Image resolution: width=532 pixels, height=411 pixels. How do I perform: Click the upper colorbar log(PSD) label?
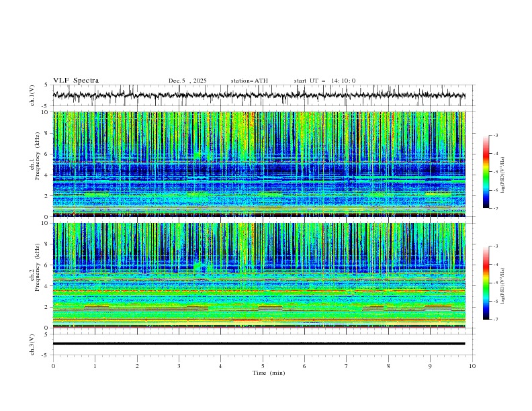click(502, 175)
